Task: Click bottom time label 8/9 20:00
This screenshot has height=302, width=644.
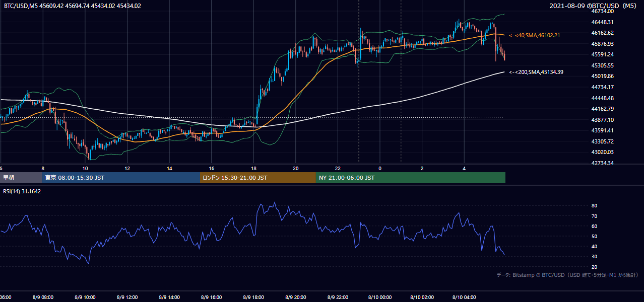Action: tap(296, 297)
